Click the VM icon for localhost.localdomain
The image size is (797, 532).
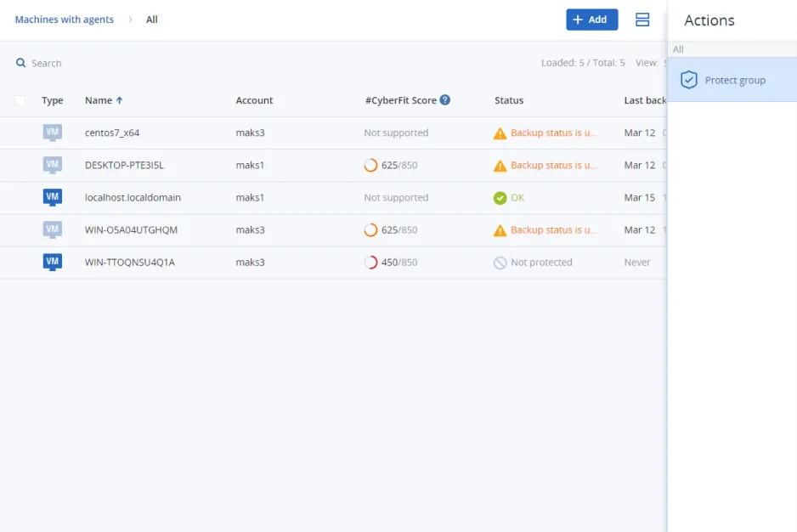click(53, 197)
